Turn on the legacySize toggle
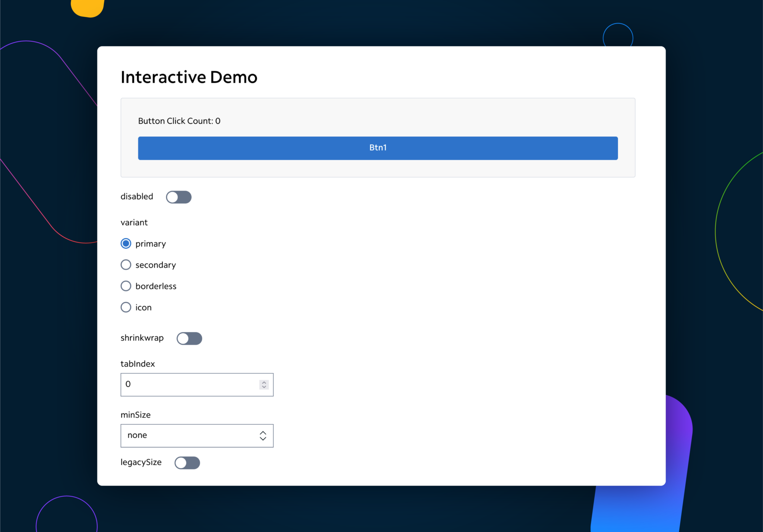Viewport: 763px width, 532px height. [x=187, y=463]
